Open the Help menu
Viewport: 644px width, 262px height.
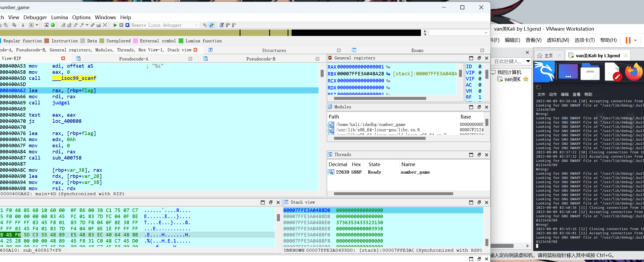point(126,17)
